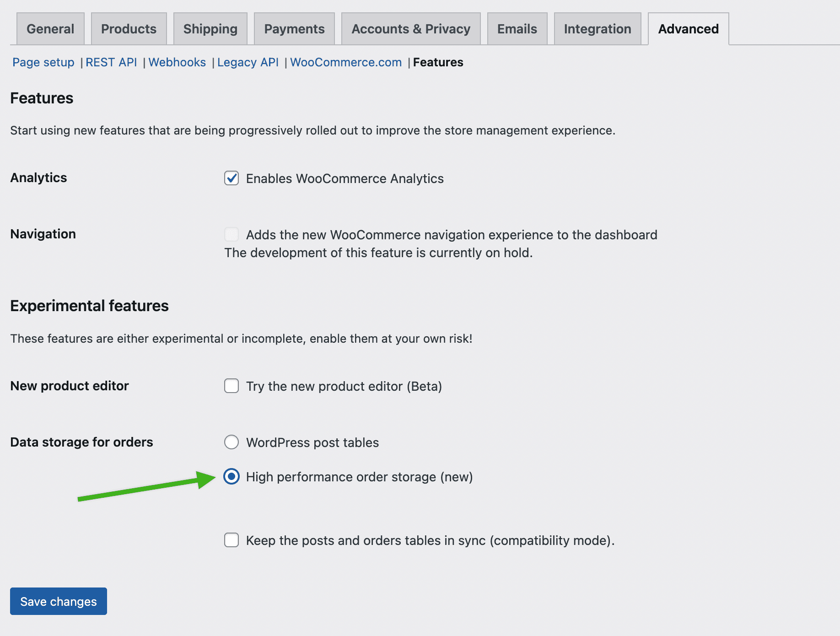The width and height of the screenshot is (840, 636).
Task: Switch to the Accounts & Privacy tab
Action: 410,28
